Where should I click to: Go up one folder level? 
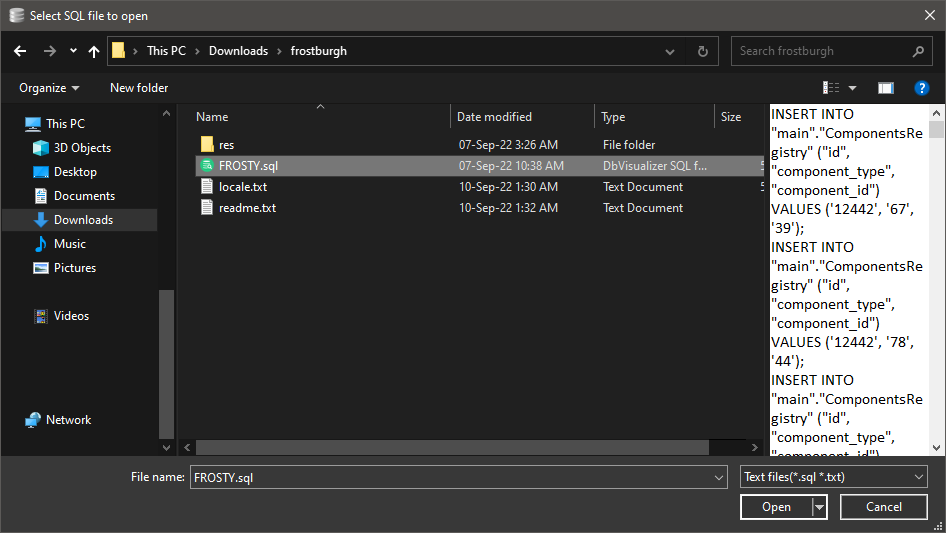[x=94, y=51]
